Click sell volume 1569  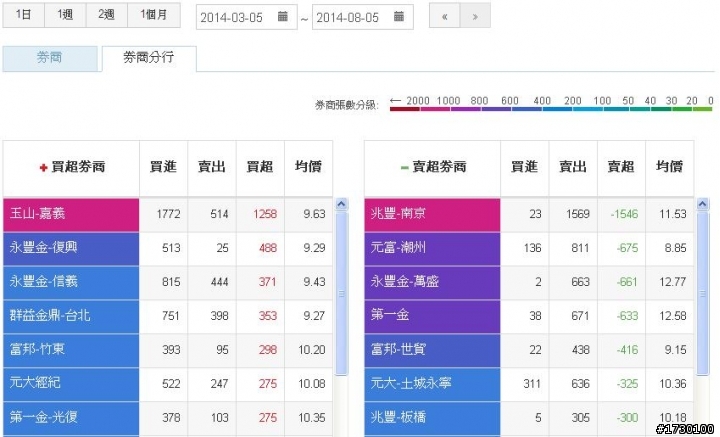point(578,214)
